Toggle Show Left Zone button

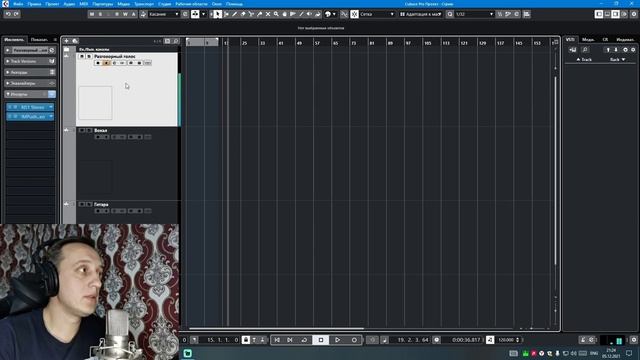[x=599, y=14]
